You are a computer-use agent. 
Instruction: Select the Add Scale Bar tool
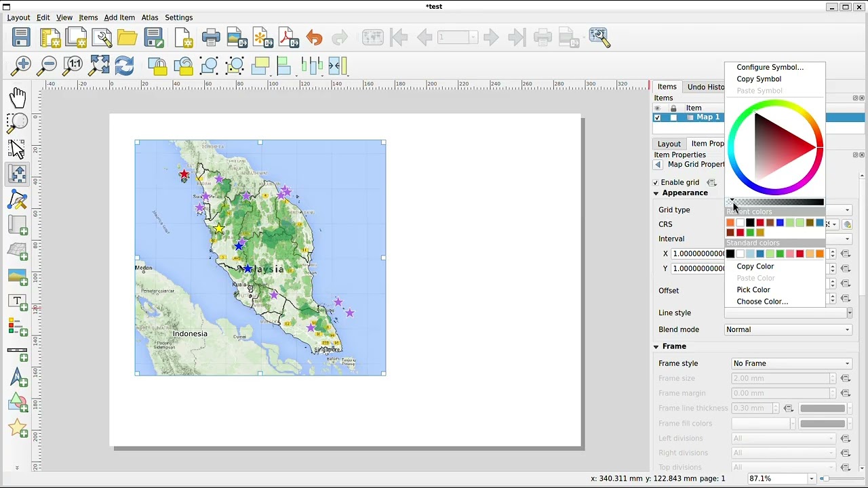click(x=18, y=352)
